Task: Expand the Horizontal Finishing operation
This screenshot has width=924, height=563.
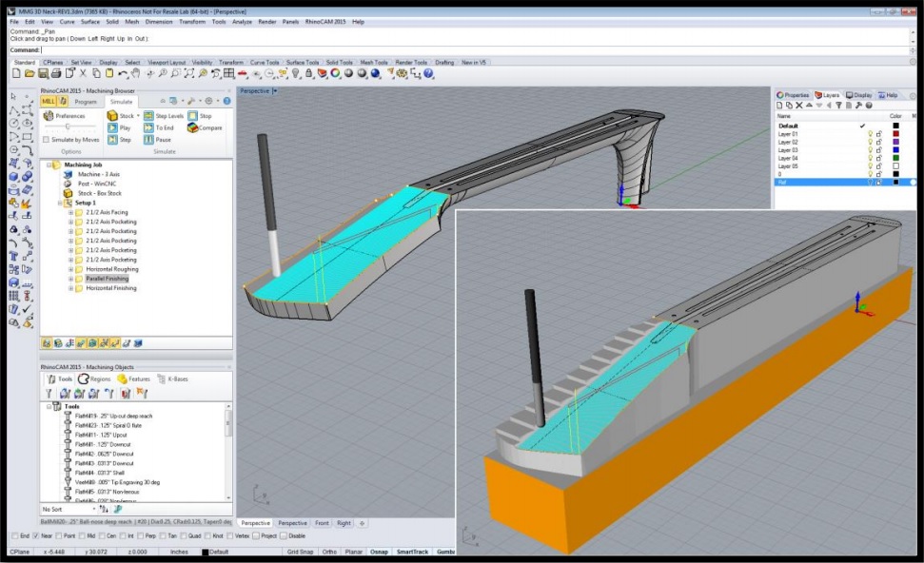Action: pos(70,288)
